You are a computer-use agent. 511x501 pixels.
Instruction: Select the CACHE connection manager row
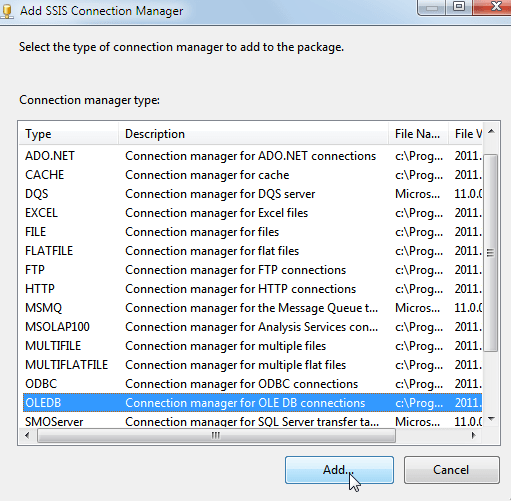tap(252, 175)
